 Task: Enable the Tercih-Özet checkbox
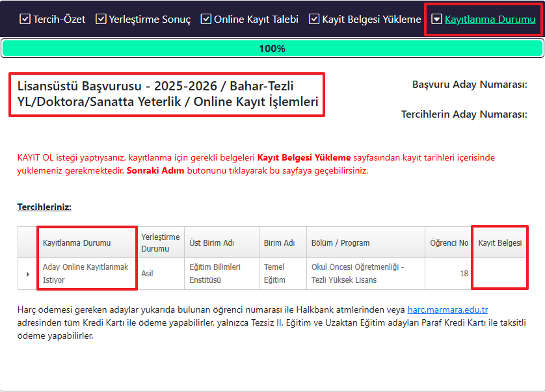[x=25, y=19]
